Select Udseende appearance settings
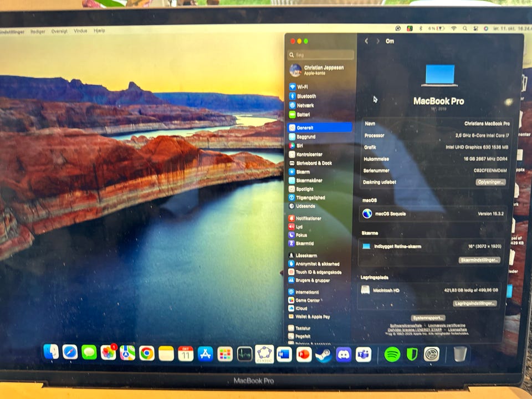 pos(302,206)
